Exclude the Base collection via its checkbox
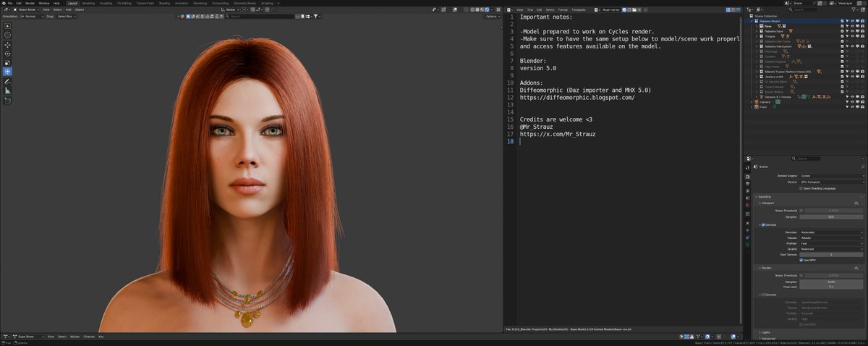868x346 pixels. click(x=843, y=26)
